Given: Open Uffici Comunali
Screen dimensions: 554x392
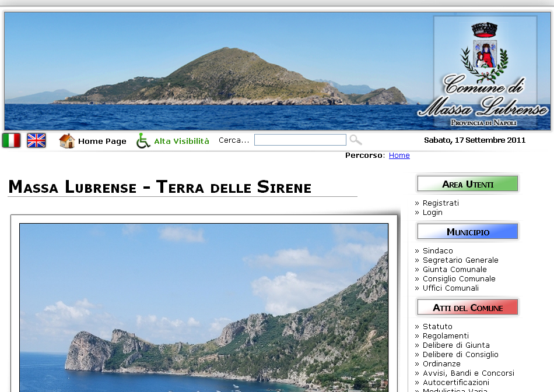Looking at the screenshot, I should pyautogui.click(x=450, y=288).
